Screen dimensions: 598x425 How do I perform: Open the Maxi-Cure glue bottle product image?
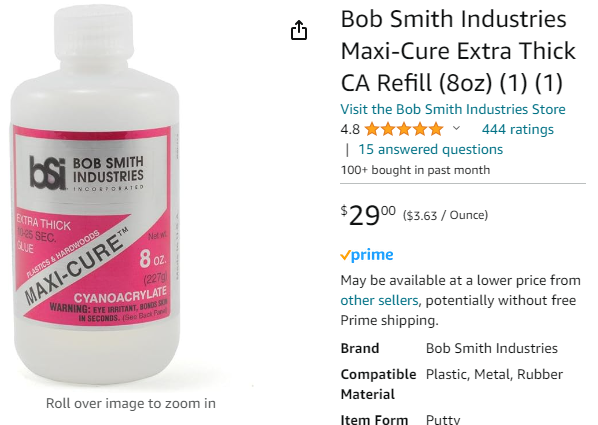(x=95, y=194)
